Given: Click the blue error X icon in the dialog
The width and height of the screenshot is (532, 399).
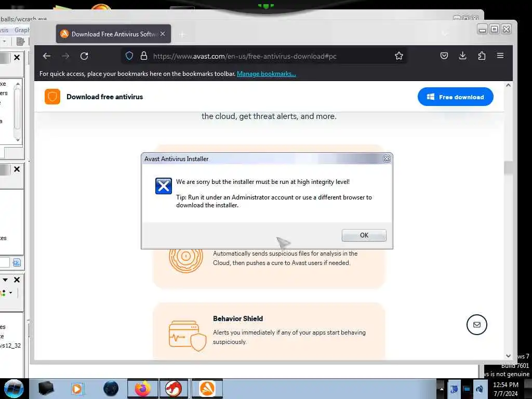Looking at the screenshot, I should tap(164, 186).
